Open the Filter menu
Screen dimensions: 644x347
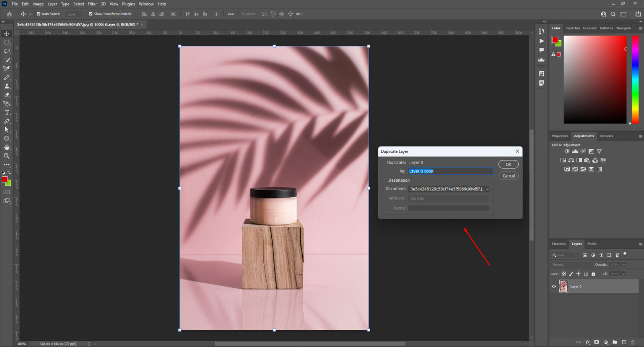tap(92, 4)
